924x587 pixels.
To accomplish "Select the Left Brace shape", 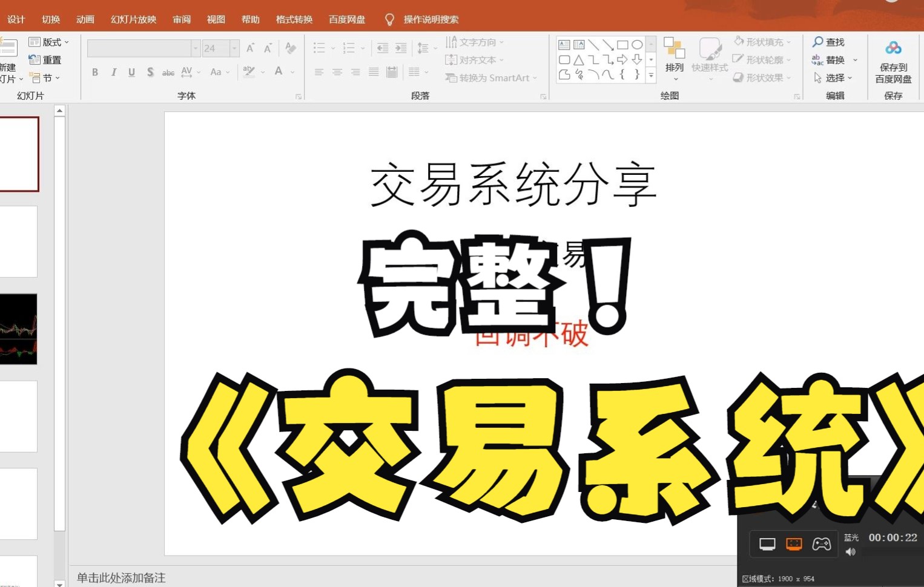I will pyautogui.click(x=622, y=74).
